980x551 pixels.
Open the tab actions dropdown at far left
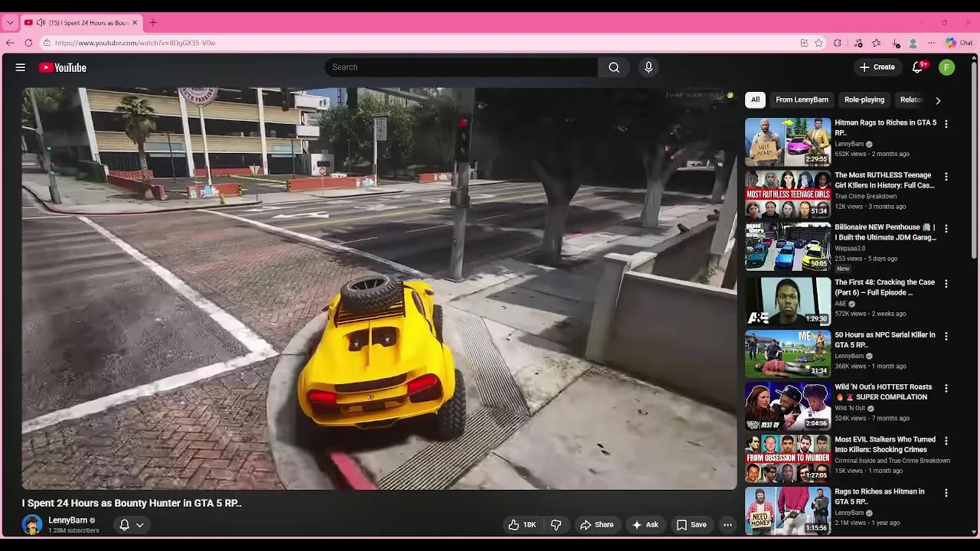10,23
